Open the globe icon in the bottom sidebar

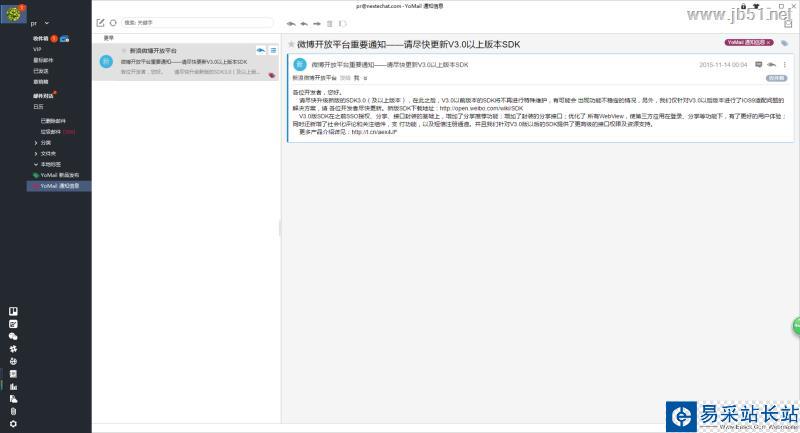click(13, 361)
